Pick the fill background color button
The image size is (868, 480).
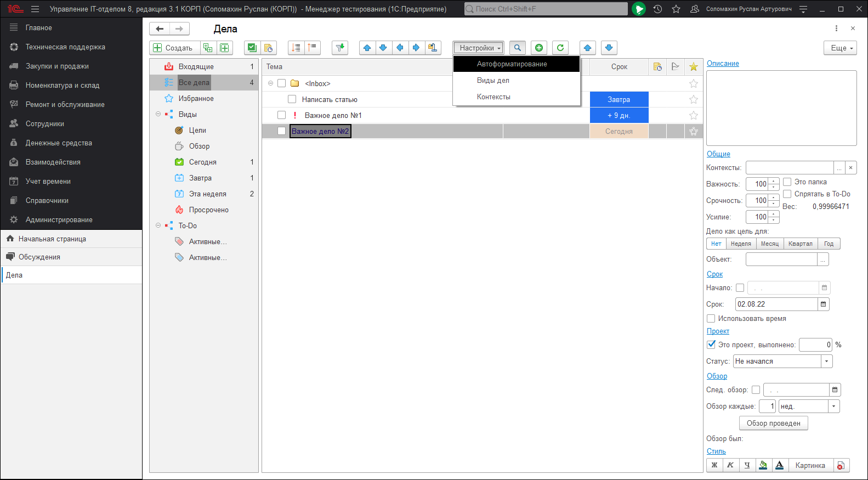pos(763,465)
